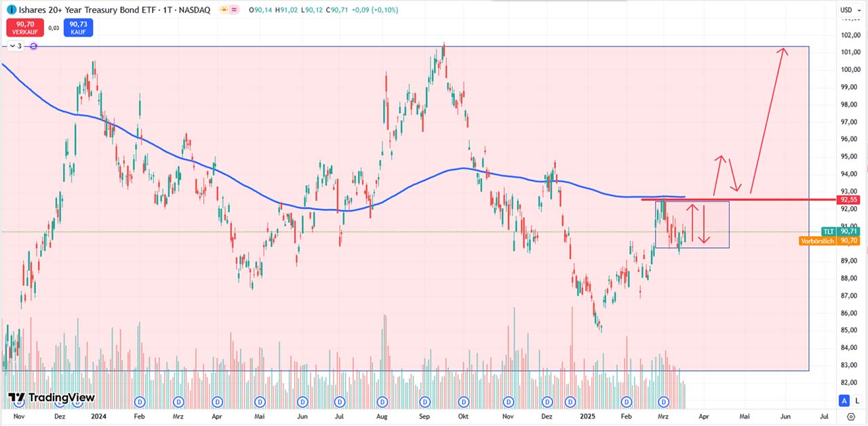Image resolution: width=868 pixels, height=426 pixels.
Task: Click the 100,00 price axis label
Action: click(x=850, y=70)
